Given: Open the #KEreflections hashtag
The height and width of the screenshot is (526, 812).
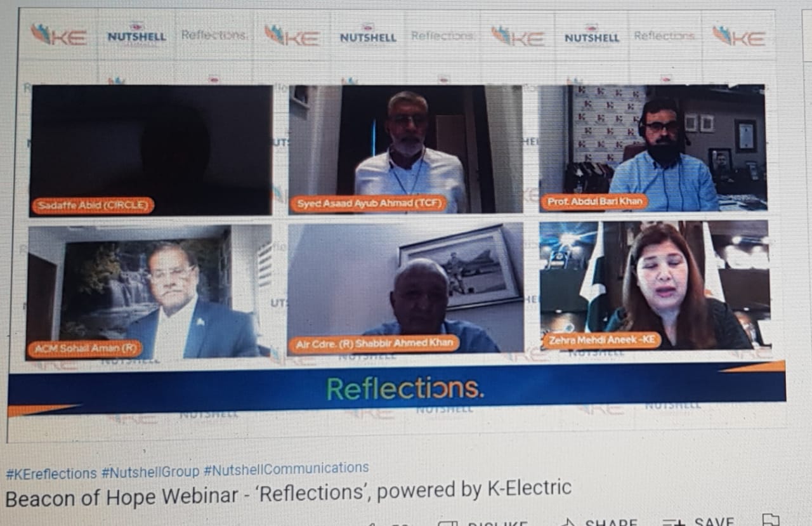Looking at the screenshot, I should tap(51, 473).
